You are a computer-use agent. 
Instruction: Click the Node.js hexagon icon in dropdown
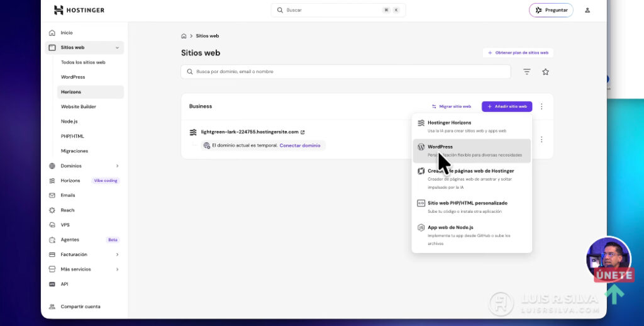421,228
